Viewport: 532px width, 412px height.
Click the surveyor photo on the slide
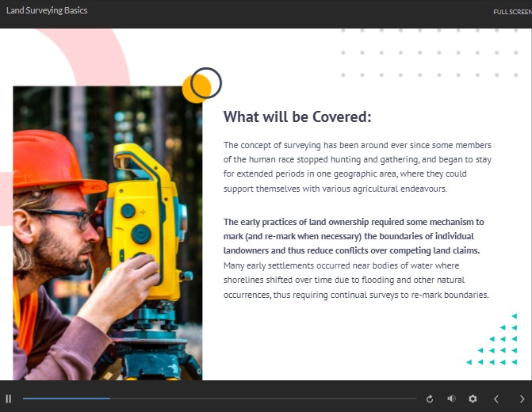click(108, 233)
